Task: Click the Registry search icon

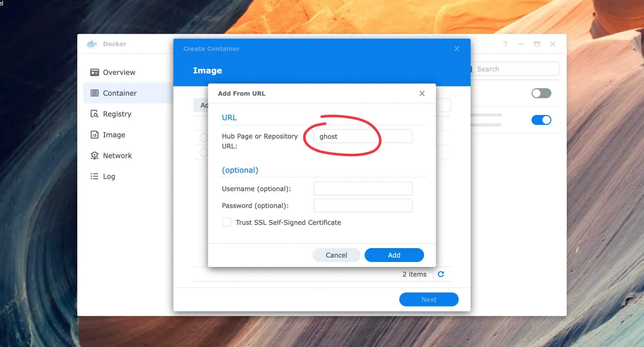Action: tap(94, 114)
